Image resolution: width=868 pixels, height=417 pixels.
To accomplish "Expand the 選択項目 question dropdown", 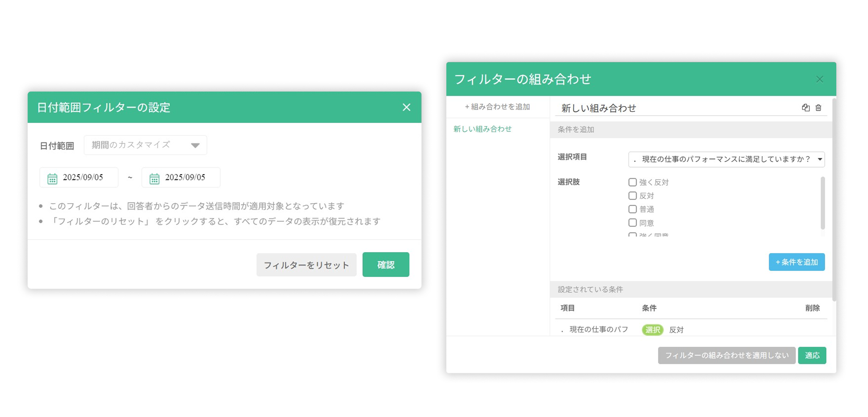I will [x=726, y=160].
